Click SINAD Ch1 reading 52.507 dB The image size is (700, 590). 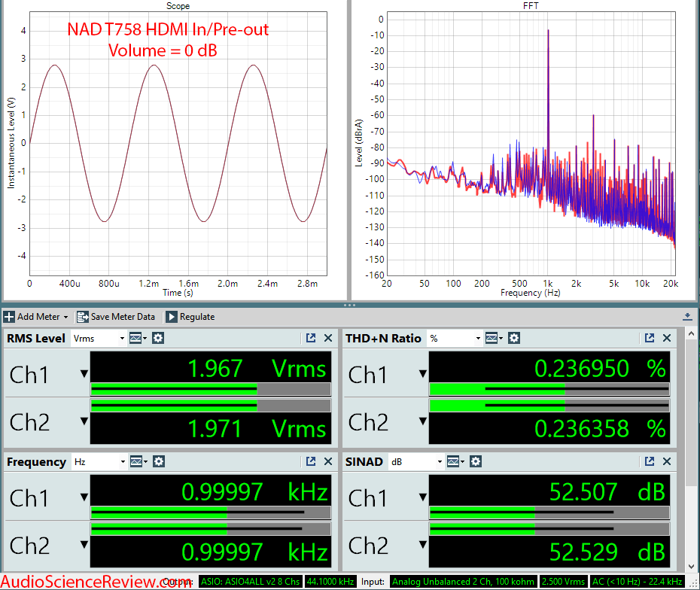click(607, 492)
